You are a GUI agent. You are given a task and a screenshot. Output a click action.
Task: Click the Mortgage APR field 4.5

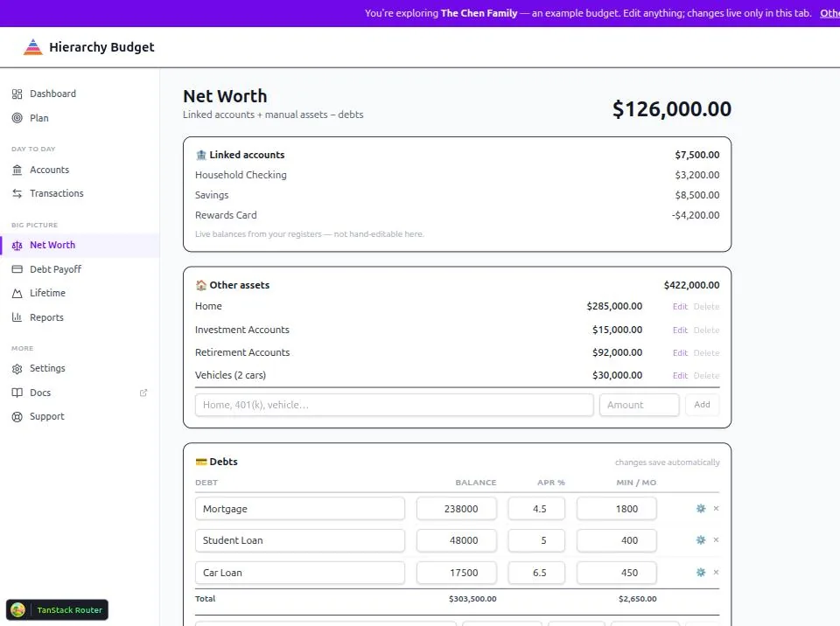[x=536, y=509]
